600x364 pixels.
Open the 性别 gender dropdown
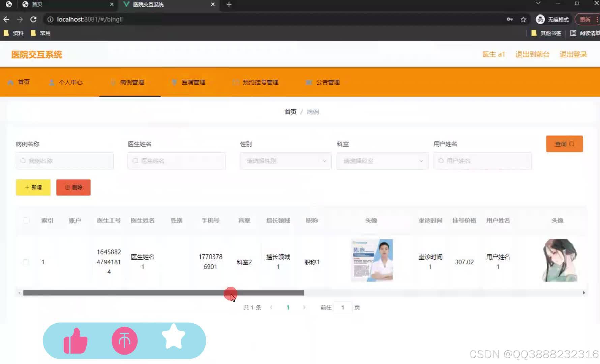point(285,161)
